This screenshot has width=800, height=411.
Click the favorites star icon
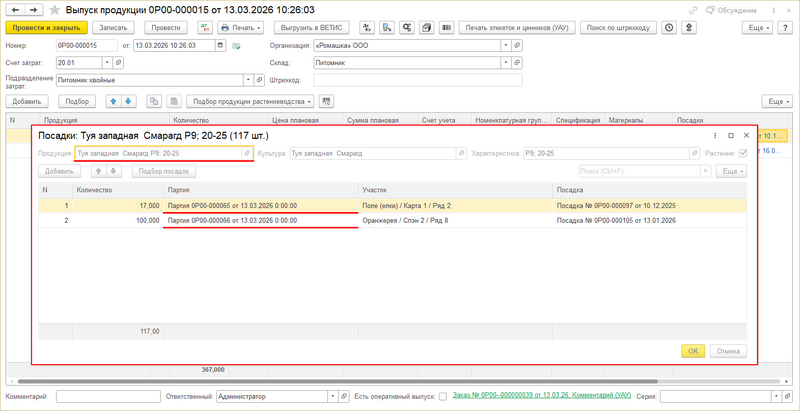click(54, 10)
